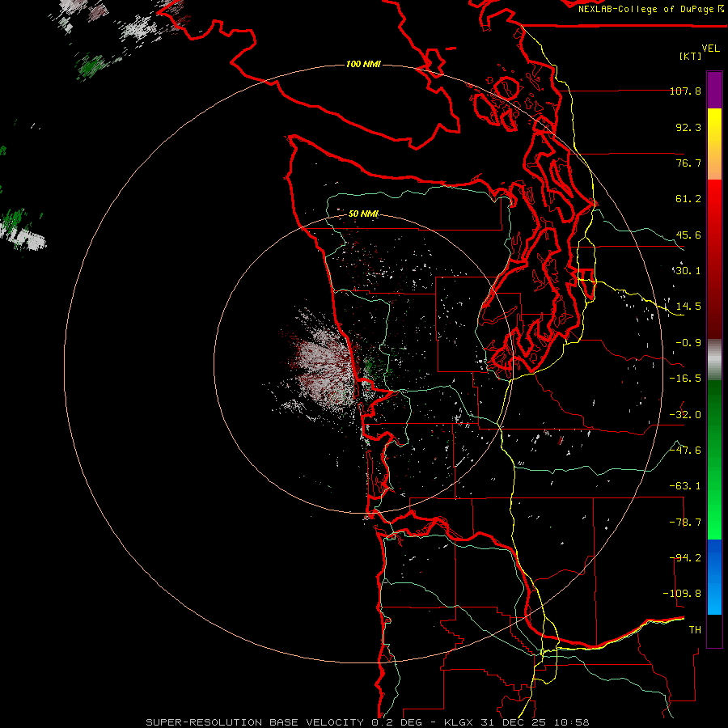The image size is (728, 728).
Task: Click the TH label on the legend
Action: click(695, 630)
